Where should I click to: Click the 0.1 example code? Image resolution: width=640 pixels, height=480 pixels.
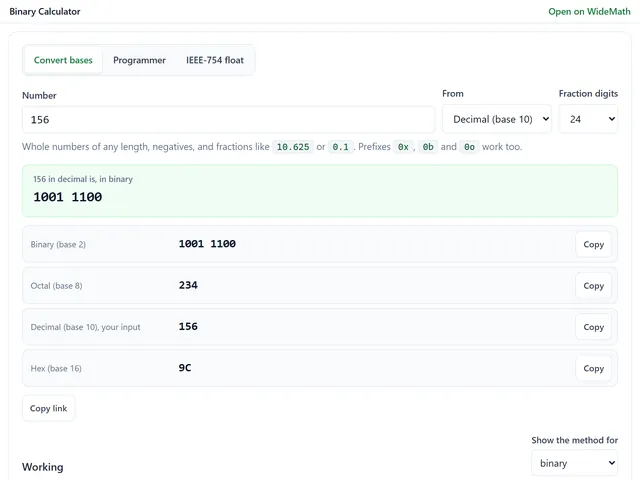pos(340,147)
